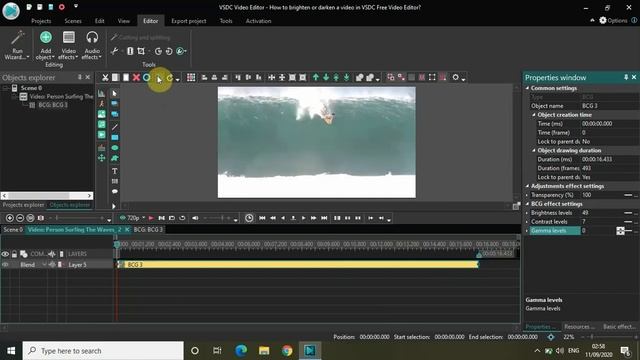
Task: Collapse the BCG effect settings section
Action: (x=527, y=204)
